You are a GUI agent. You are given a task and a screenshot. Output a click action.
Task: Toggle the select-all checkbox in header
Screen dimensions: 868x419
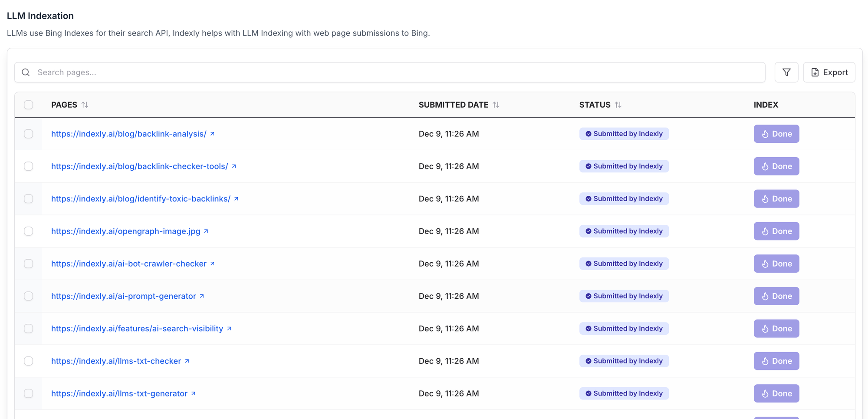29,105
